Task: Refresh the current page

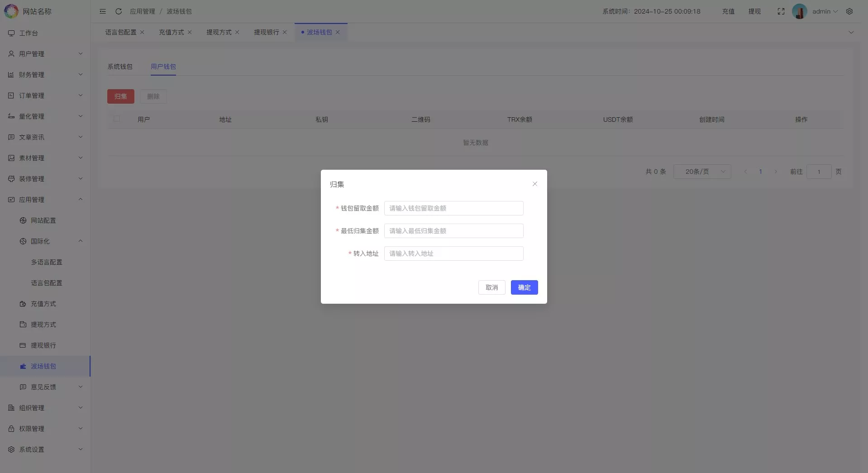Action: coord(118,11)
